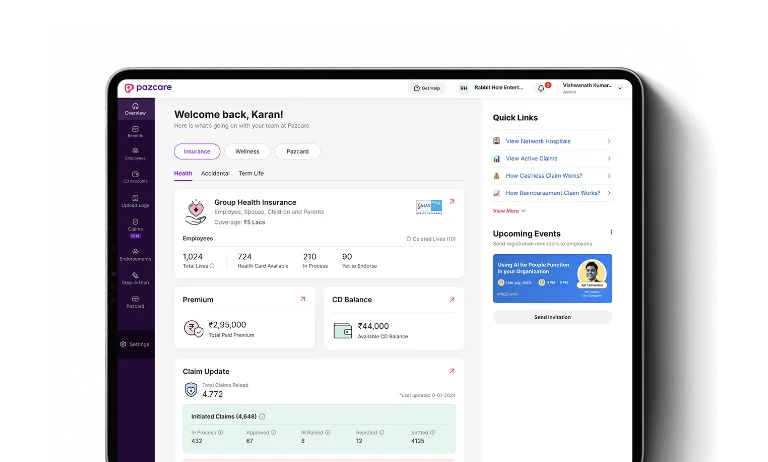Click ₹44,000 Available CD Balance
The width and height of the screenshot is (768, 462).
373,326
